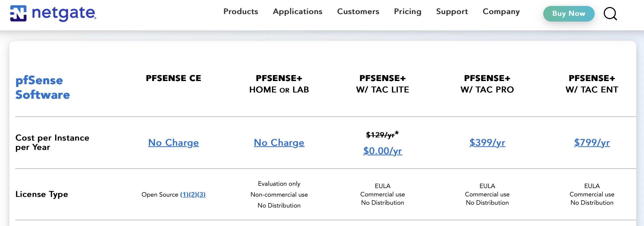This screenshot has height=226, width=644.
Task: Click the Netgate logo icon
Action: 18,13
